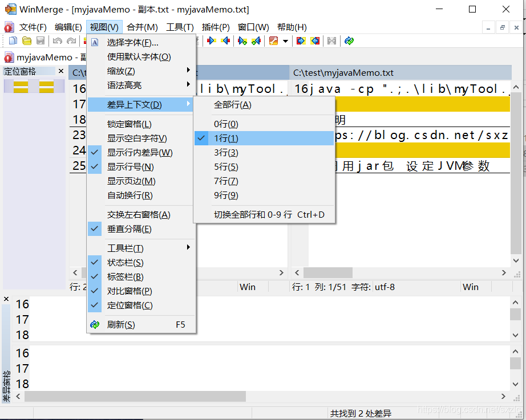Screen dimensions: 526x420
Task: Open the 合并(M) menu
Action: (142, 27)
